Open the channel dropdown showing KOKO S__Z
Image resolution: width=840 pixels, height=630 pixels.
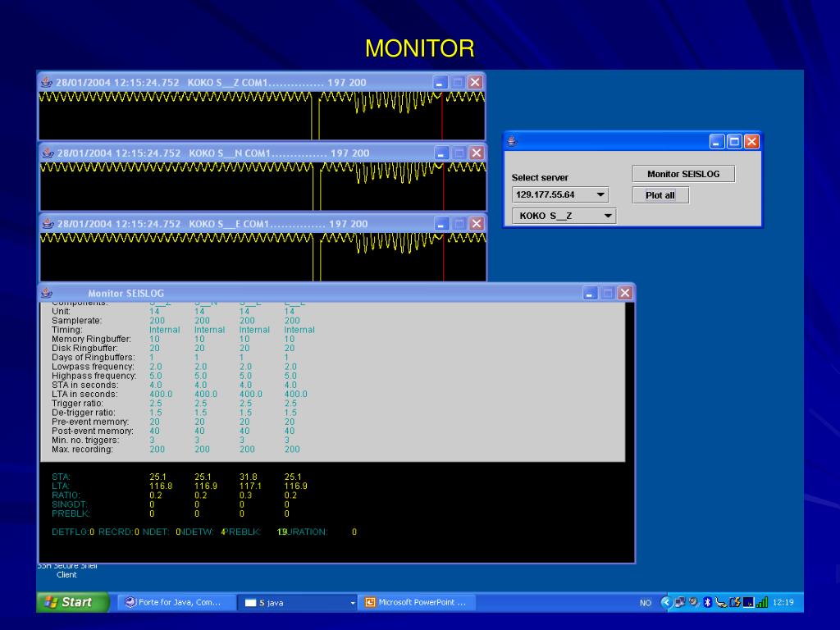(564, 216)
